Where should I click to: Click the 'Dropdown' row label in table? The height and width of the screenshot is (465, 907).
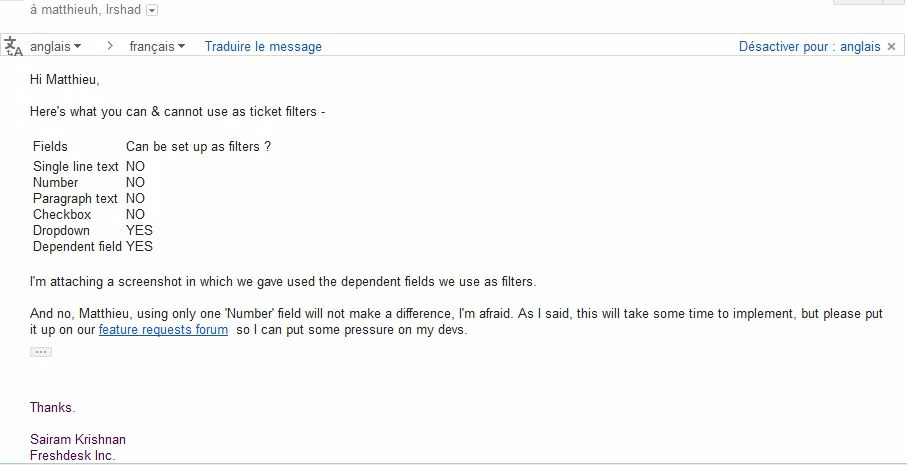61,230
